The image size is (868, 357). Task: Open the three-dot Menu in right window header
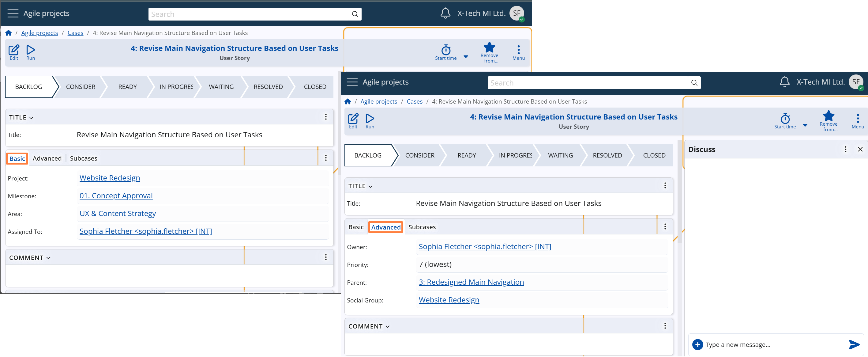[858, 119]
